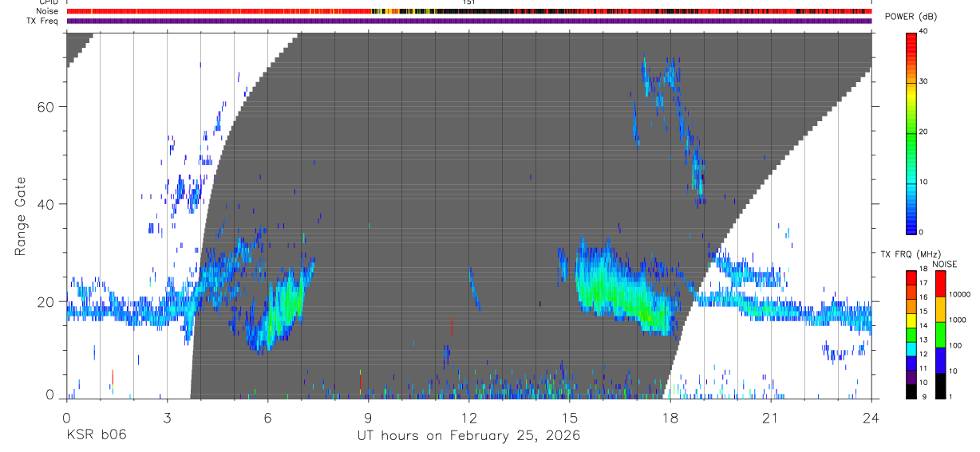Click the CPID value '151' above the plot
The height and width of the screenshot is (452, 980).
point(468,2)
